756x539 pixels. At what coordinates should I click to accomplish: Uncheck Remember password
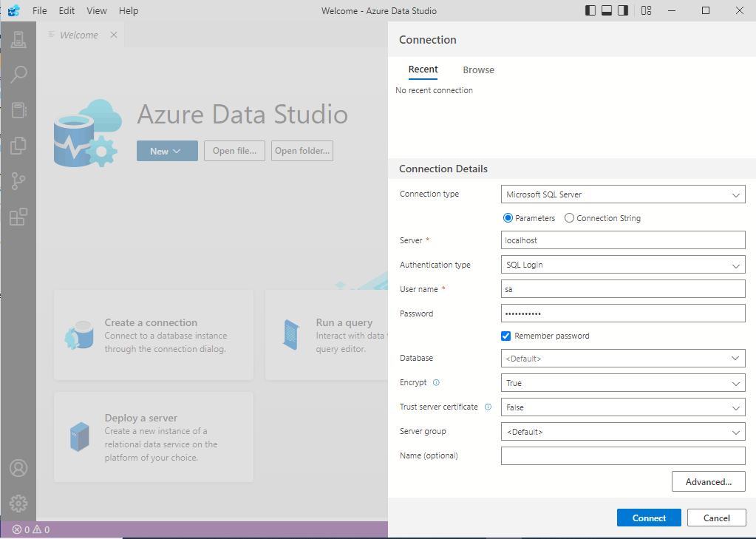pos(505,336)
